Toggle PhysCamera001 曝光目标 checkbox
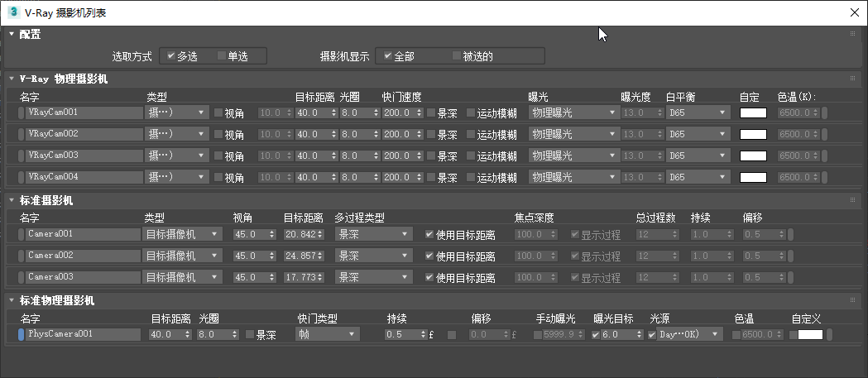Image resolution: width=868 pixels, height=378 pixels. (x=596, y=334)
